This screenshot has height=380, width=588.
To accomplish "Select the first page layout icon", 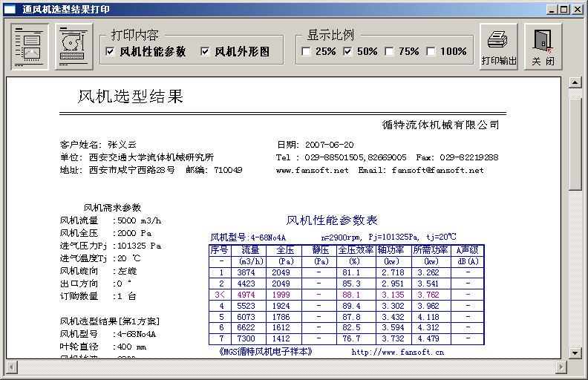I will [30, 47].
